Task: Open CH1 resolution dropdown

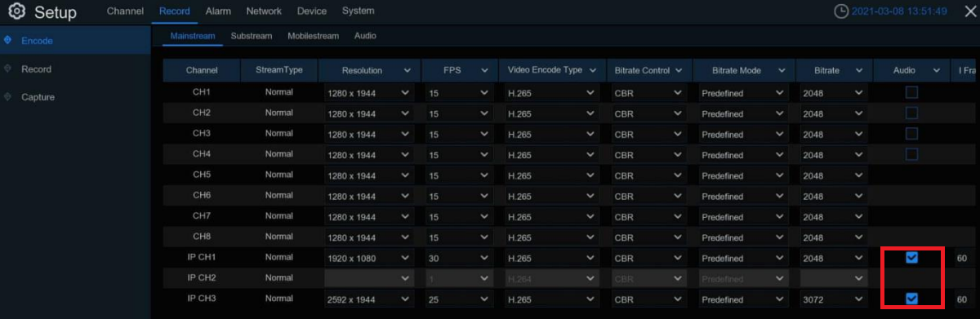Action: click(368, 93)
